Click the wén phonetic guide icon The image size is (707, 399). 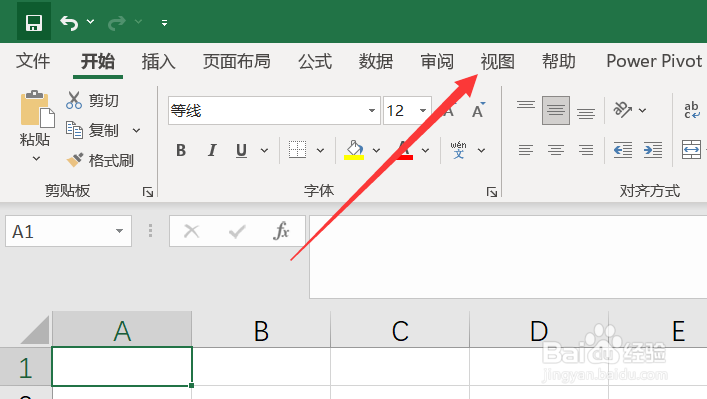click(459, 150)
